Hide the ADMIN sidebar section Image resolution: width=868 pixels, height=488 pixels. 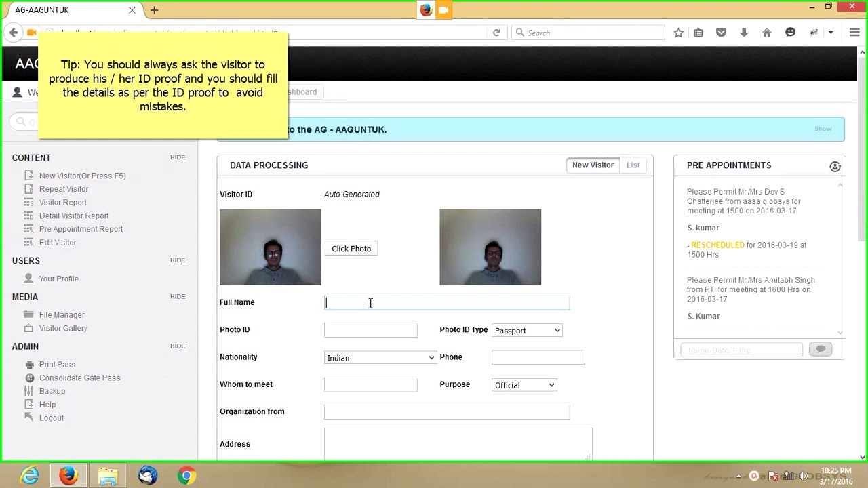pos(178,346)
